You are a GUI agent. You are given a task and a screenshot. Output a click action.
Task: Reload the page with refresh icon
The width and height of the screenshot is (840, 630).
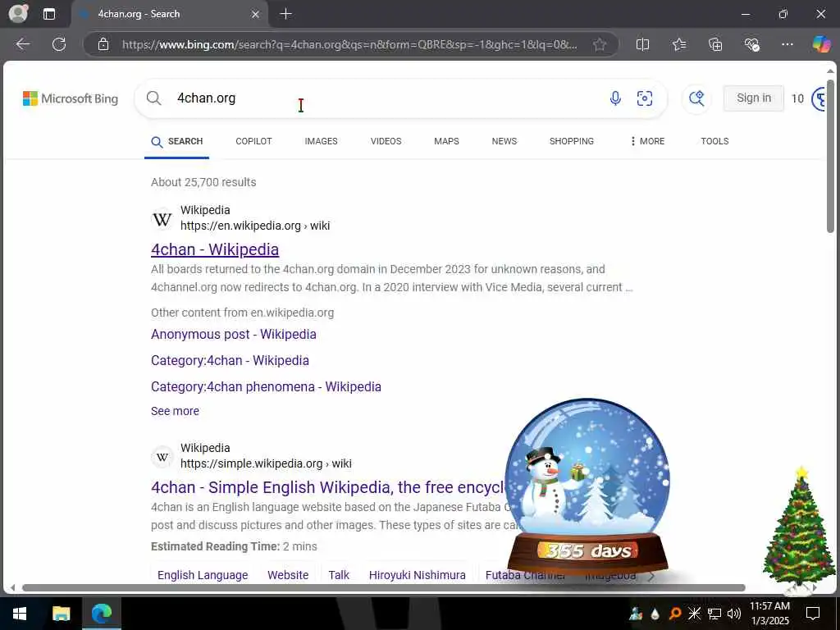59,44
